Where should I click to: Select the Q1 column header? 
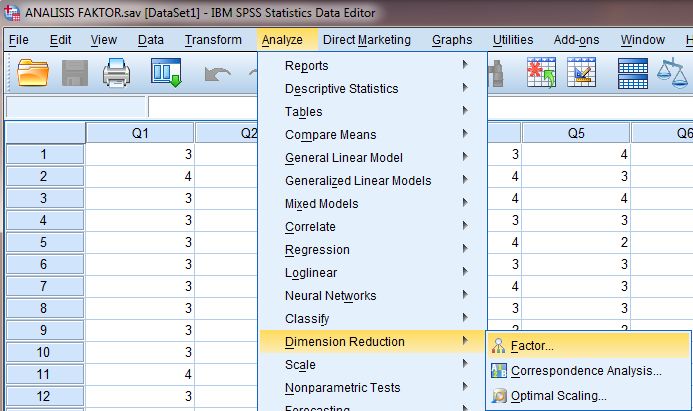(140, 133)
